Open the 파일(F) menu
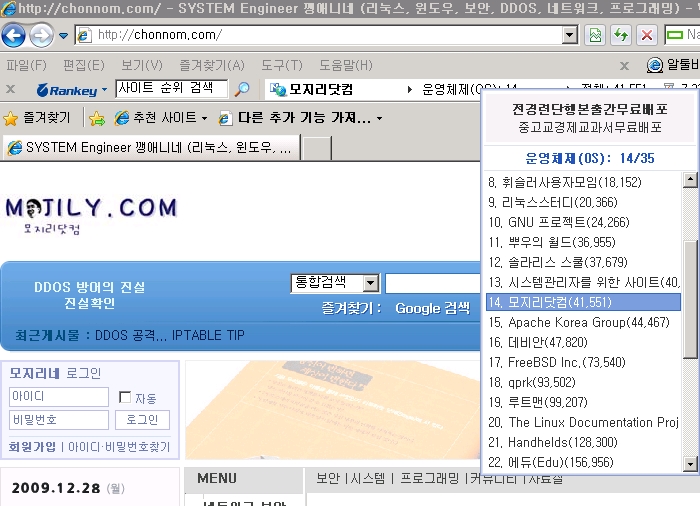This screenshot has width=700, height=506. [x=26, y=65]
